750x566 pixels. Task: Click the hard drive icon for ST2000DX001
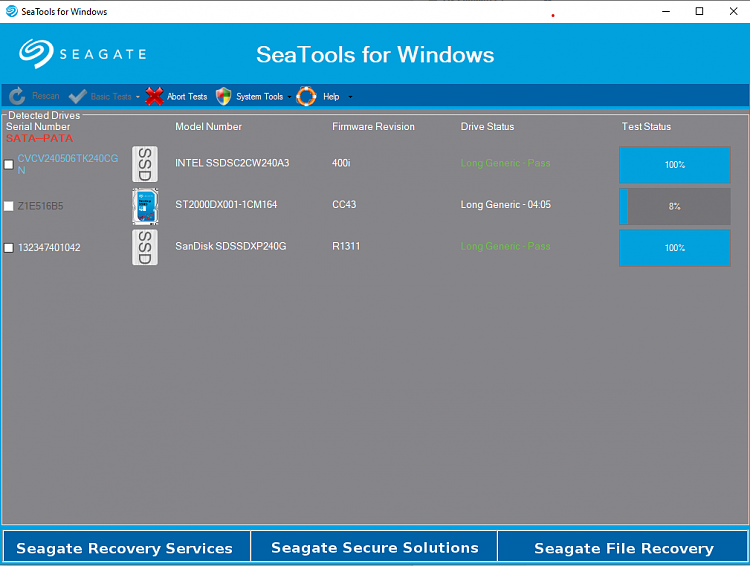tap(145, 206)
